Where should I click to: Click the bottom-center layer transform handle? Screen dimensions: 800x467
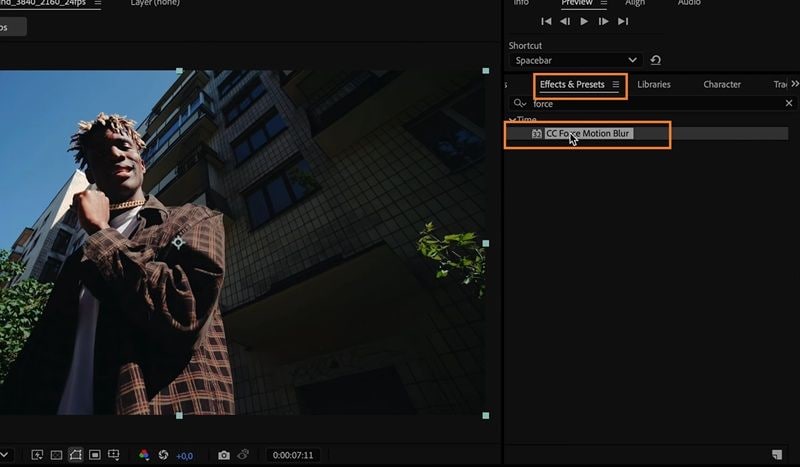coord(179,415)
